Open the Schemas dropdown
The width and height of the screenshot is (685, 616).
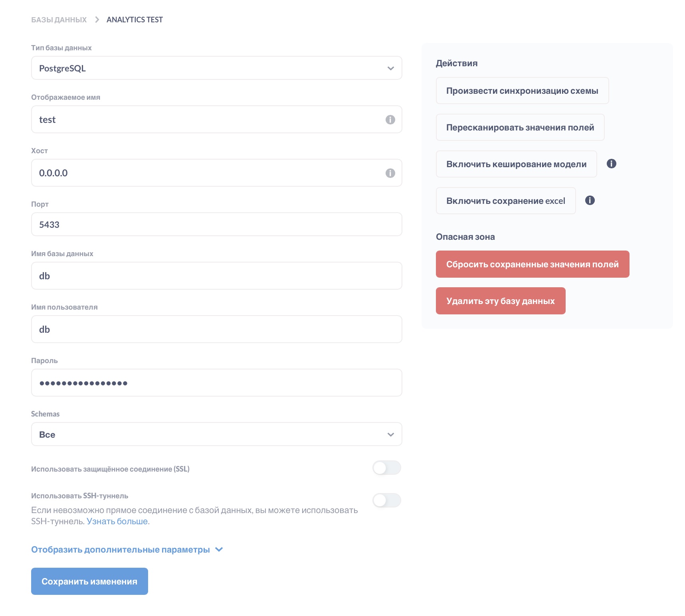216,434
